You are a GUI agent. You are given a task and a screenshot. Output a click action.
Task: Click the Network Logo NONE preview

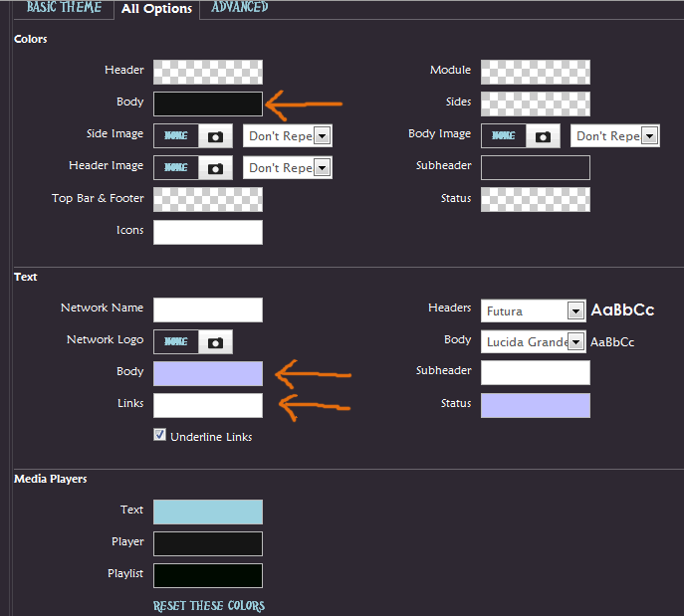point(176,341)
